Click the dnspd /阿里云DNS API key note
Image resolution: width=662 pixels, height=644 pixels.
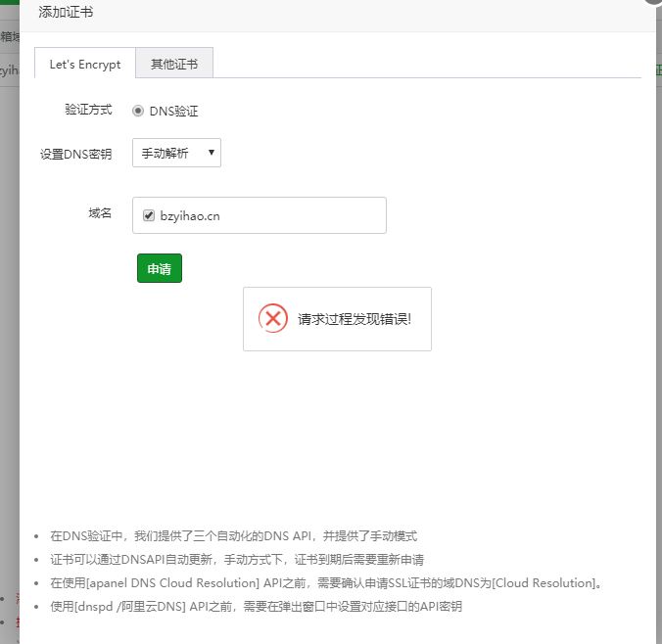click(x=255, y=607)
